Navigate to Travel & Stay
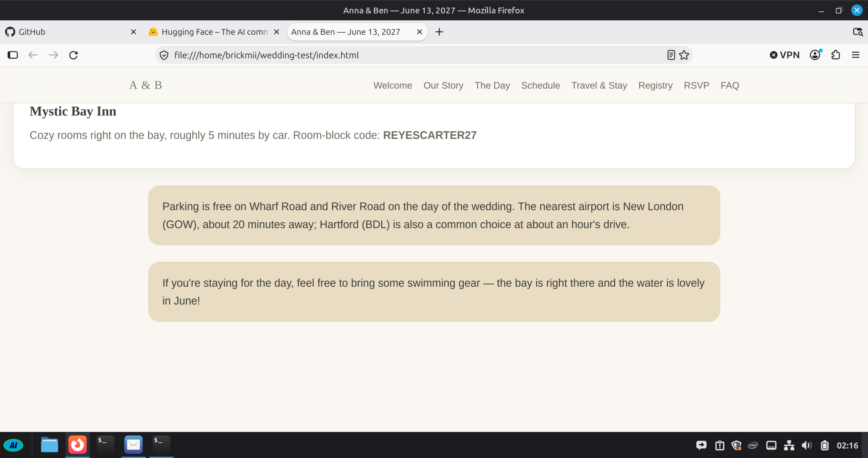The width and height of the screenshot is (868, 458). [599, 85]
